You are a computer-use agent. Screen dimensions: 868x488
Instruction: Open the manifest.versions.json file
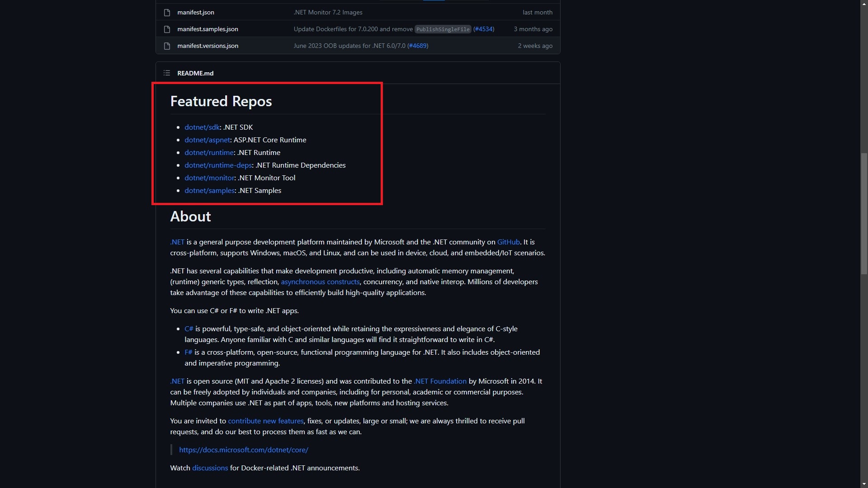[208, 46]
